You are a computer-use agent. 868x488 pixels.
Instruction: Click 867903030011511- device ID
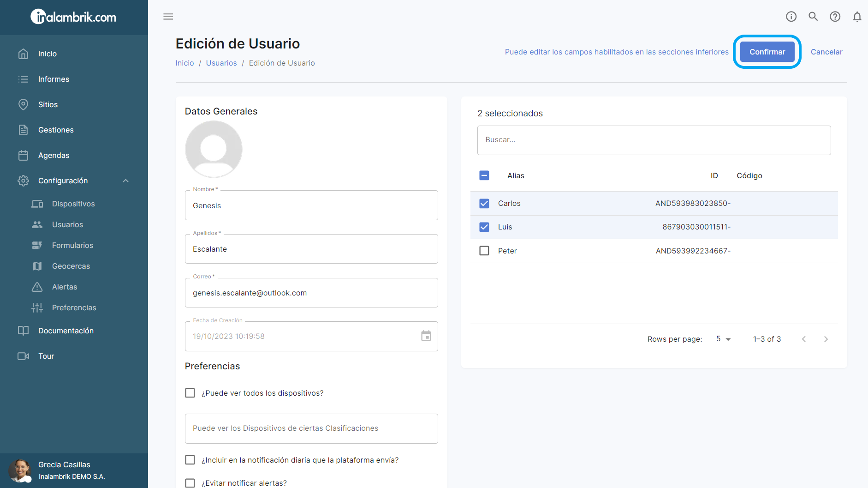pyautogui.click(x=696, y=227)
